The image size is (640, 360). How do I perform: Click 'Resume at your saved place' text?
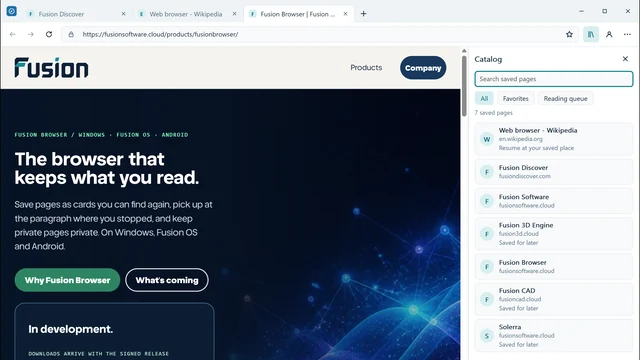click(536, 148)
